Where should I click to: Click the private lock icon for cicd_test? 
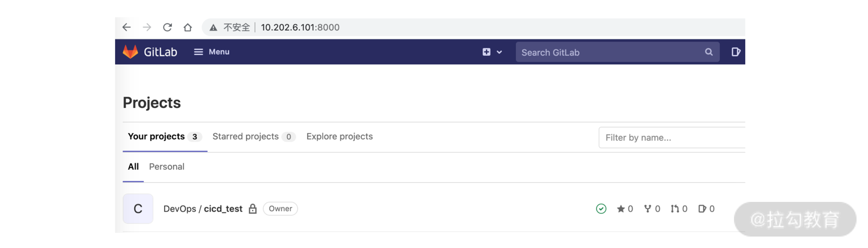253,209
